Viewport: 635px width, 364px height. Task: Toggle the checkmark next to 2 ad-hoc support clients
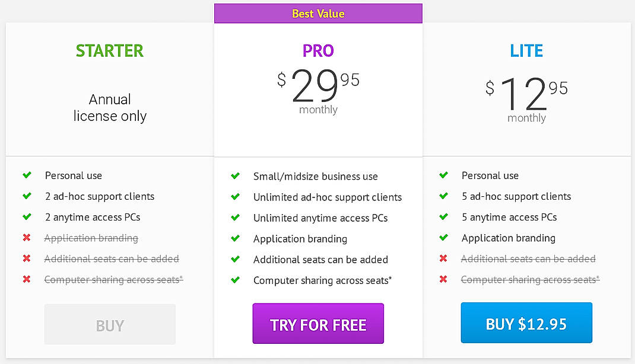pos(27,196)
